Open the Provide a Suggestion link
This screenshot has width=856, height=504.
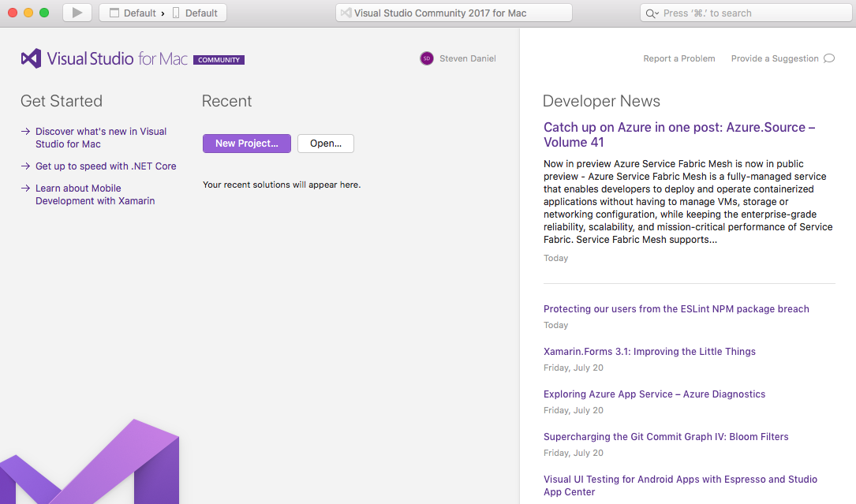(775, 58)
